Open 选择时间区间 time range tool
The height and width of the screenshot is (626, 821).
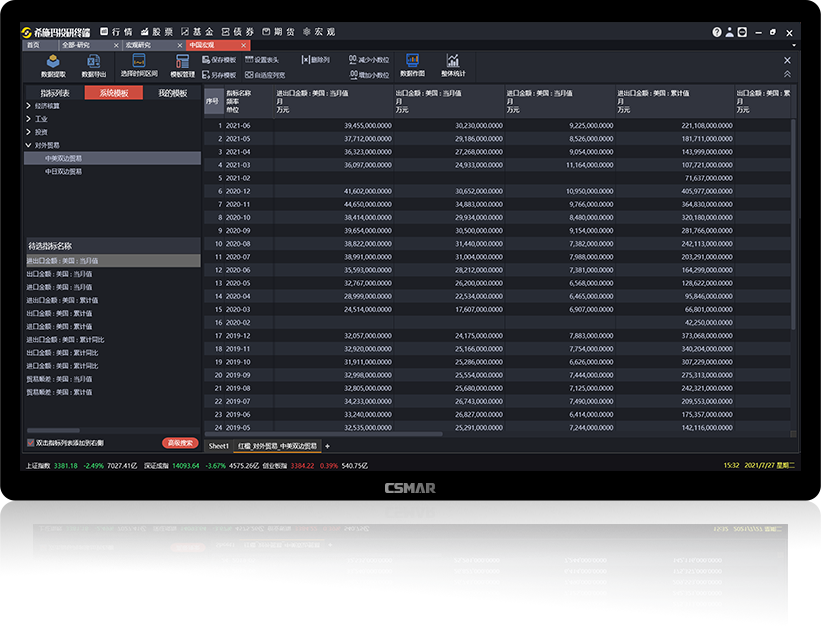pyautogui.click(x=139, y=62)
